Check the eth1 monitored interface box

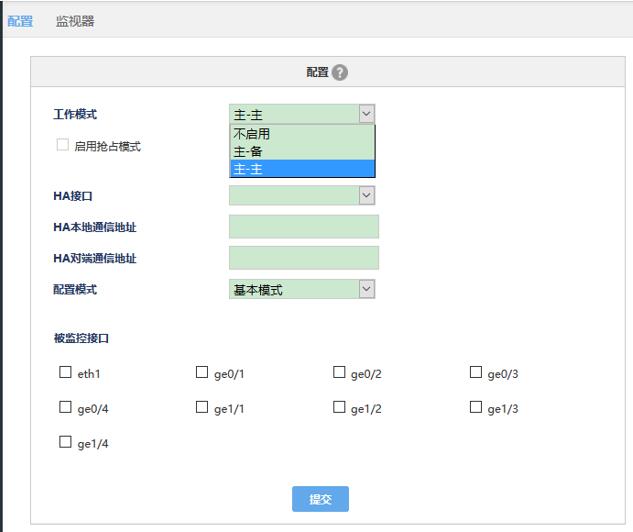pos(66,373)
